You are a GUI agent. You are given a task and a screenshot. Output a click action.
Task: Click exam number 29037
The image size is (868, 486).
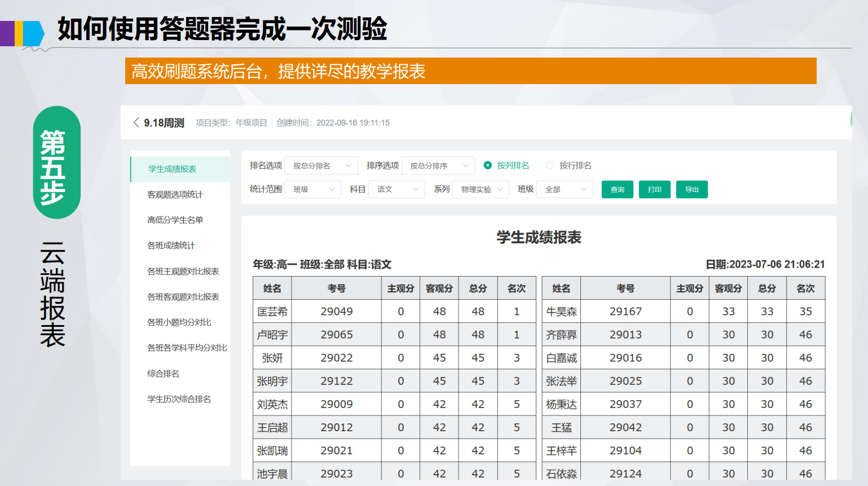click(x=625, y=404)
